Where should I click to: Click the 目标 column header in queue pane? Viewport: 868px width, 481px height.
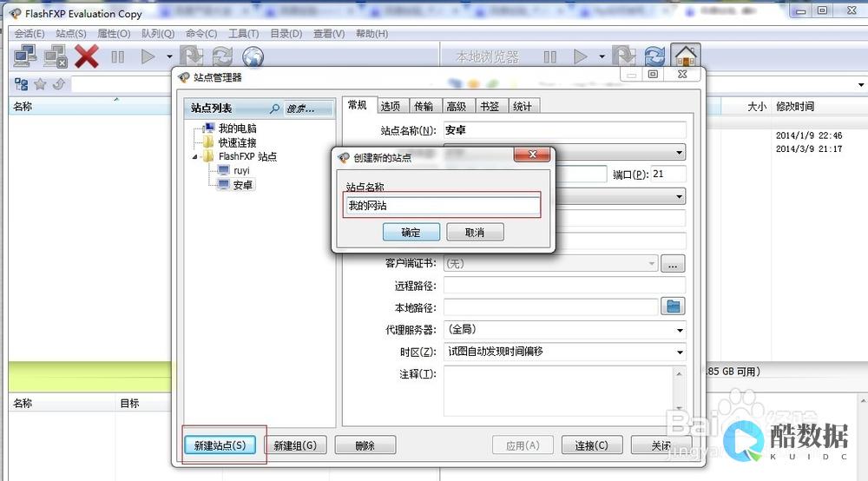click(129, 403)
